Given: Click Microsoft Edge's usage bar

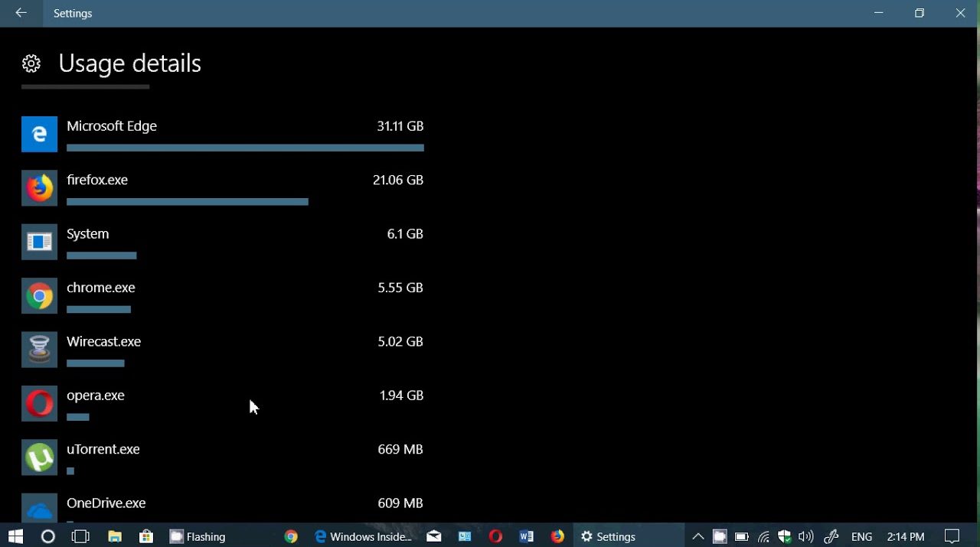Looking at the screenshot, I should 245,148.
